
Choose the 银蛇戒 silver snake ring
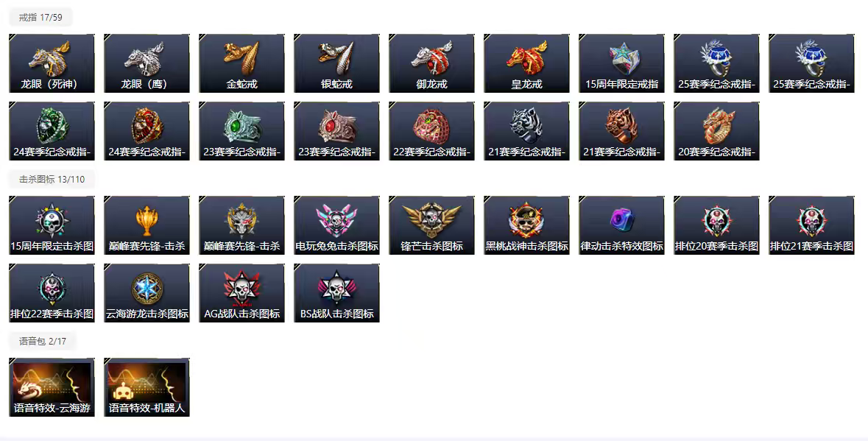pyautogui.click(x=336, y=63)
